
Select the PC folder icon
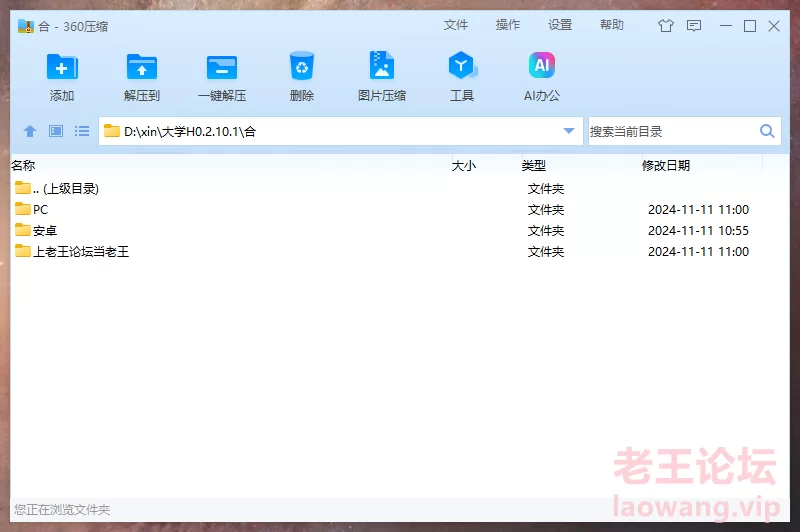click(22, 209)
